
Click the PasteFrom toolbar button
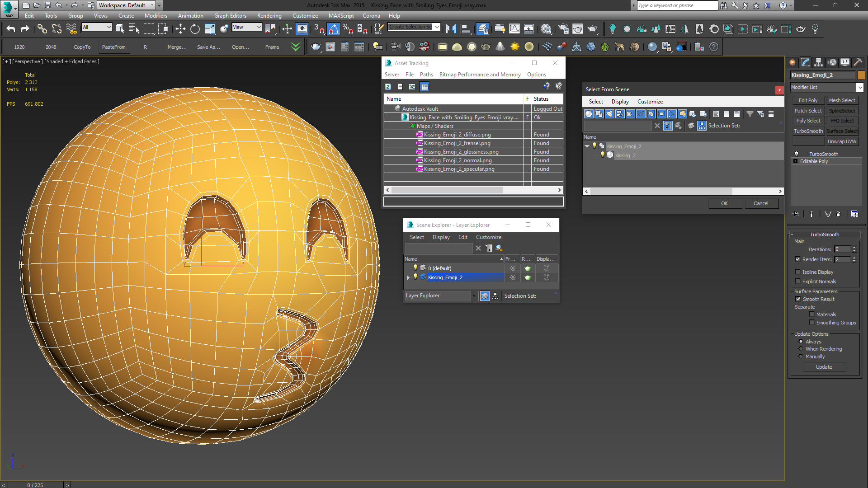(x=114, y=47)
